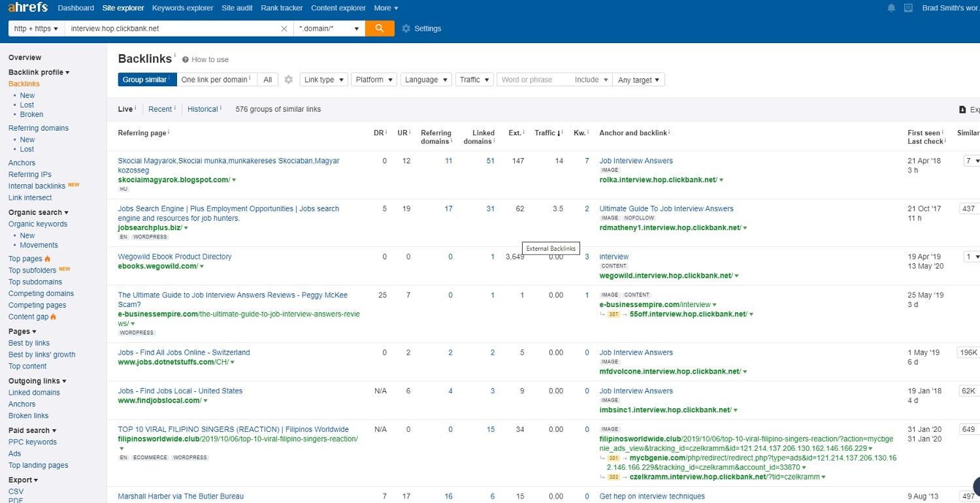Open Best by links' growth

click(42, 355)
